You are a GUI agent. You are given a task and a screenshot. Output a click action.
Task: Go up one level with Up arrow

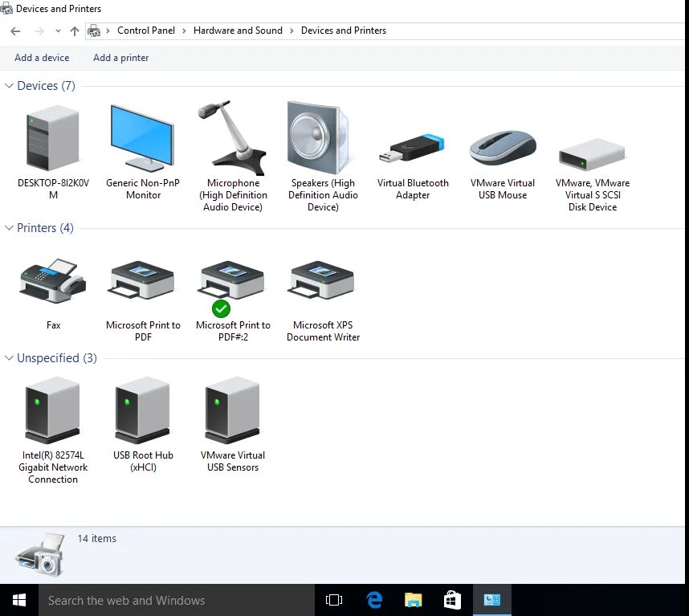[x=74, y=31]
